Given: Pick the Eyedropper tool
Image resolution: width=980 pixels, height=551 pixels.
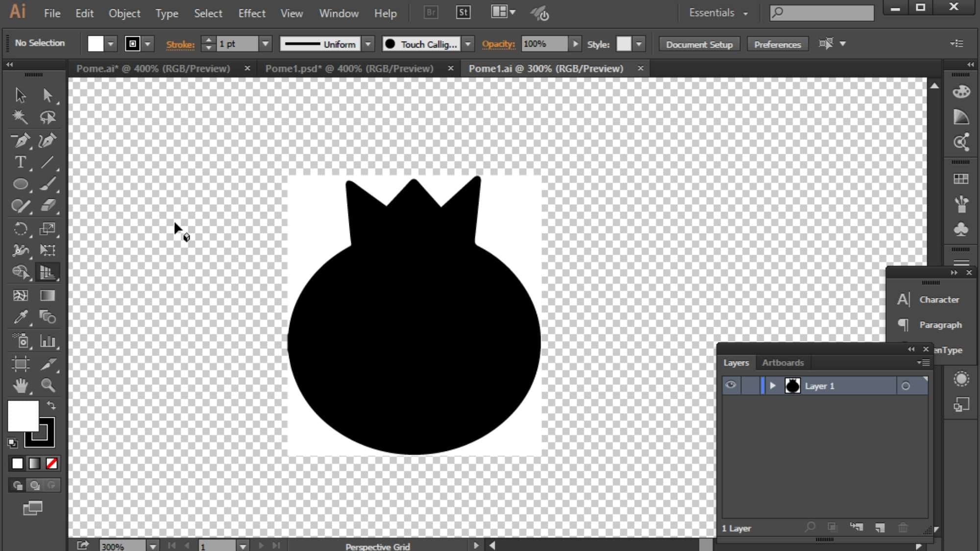Looking at the screenshot, I should [x=20, y=317].
